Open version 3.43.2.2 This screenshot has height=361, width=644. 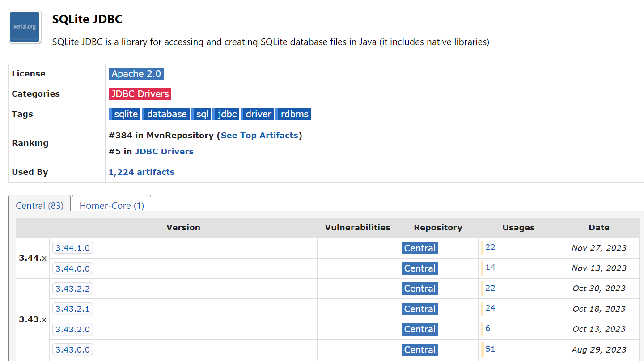[x=73, y=289]
